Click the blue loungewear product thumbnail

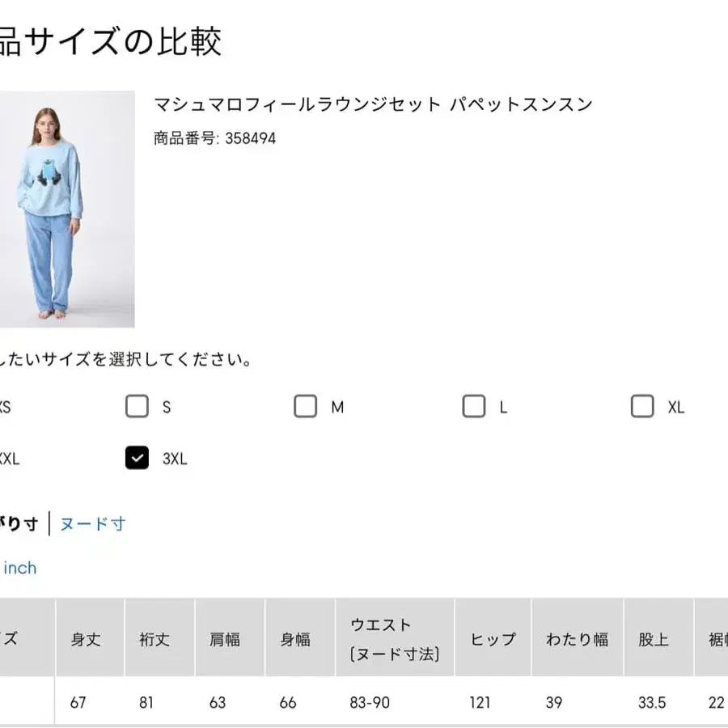coord(68,209)
